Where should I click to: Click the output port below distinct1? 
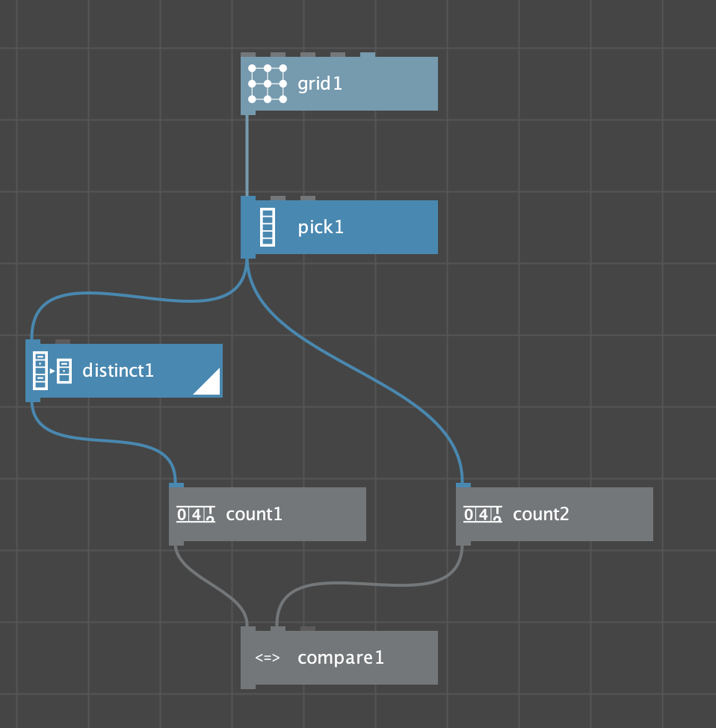tap(32, 400)
